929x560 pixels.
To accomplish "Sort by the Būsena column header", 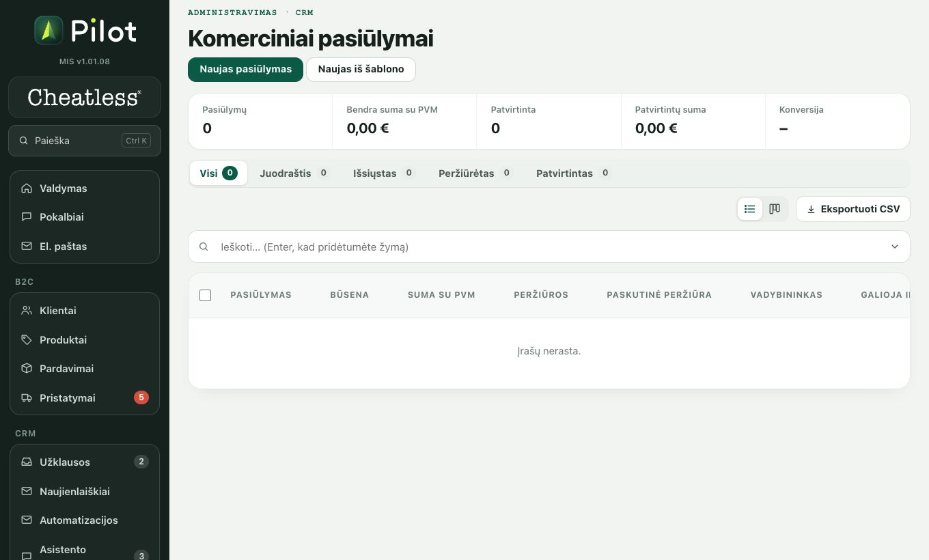I will coord(350,295).
